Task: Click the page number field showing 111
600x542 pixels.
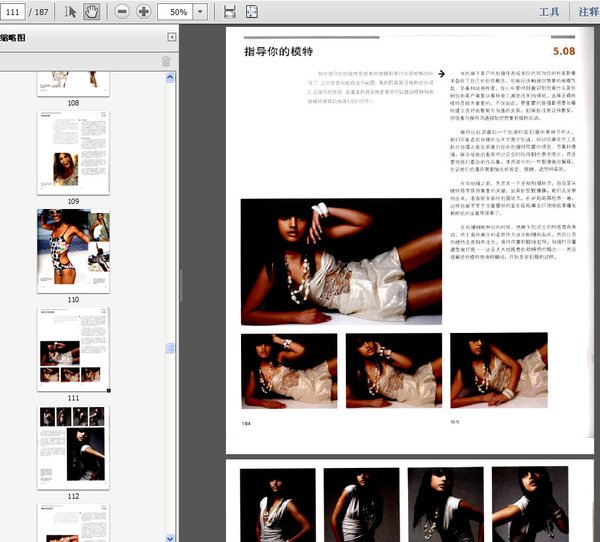Action: [13, 12]
